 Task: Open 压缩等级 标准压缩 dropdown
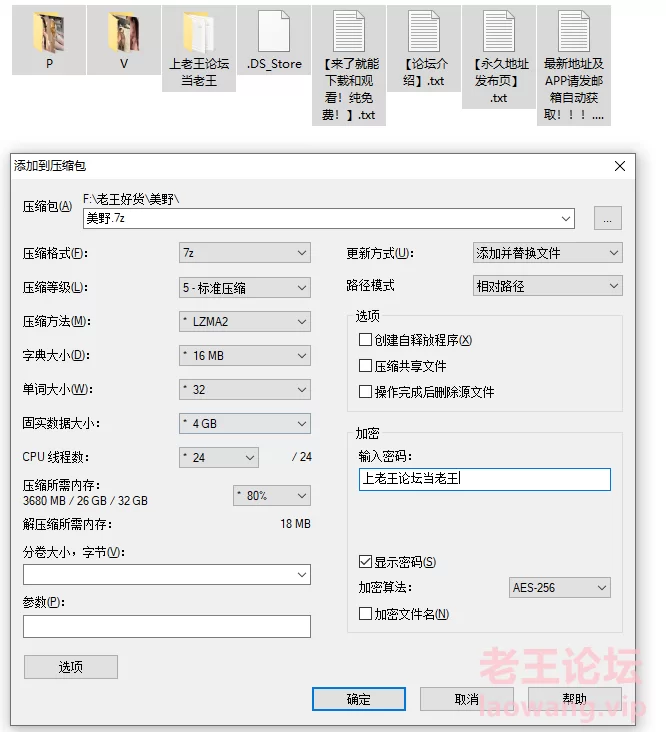click(245, 288)
